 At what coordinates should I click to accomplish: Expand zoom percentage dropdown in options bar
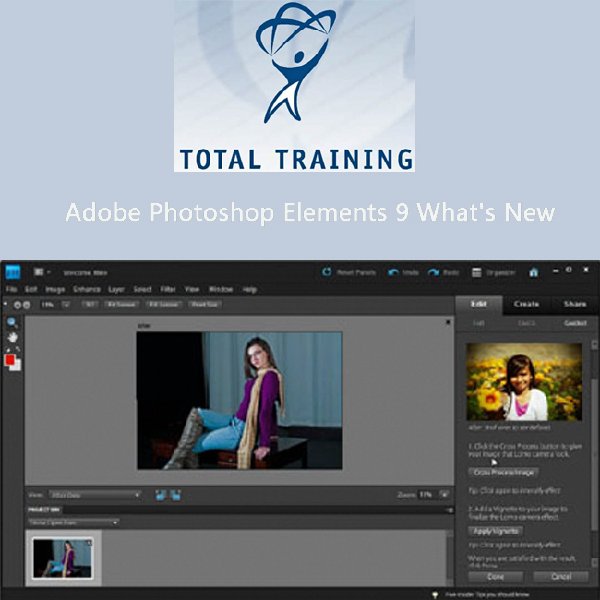click(x=66, y=305)
